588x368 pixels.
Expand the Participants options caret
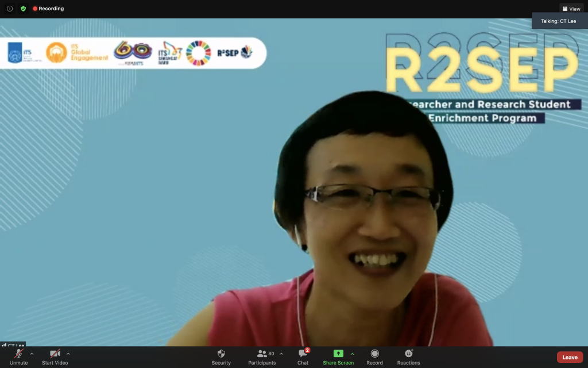point(281,354)
